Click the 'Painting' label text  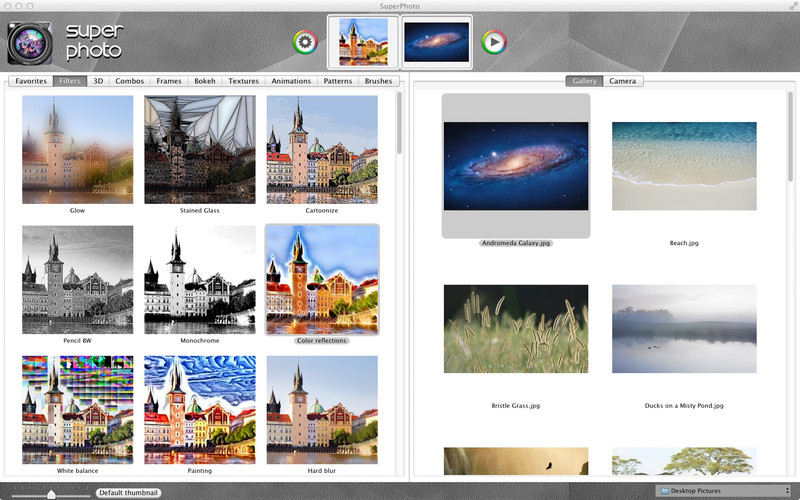click(199, 470)
